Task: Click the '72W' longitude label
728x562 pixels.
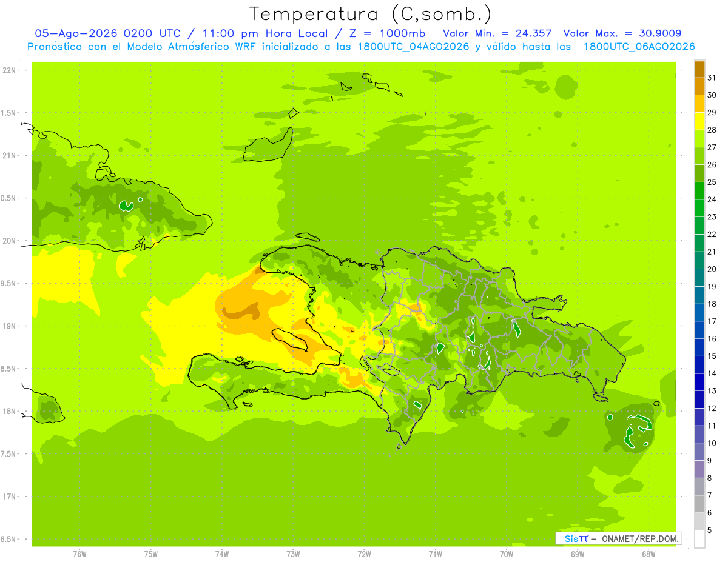Action: 364,554
